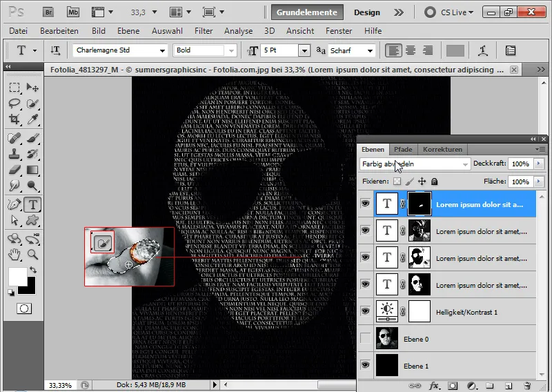Switch to the Korrekturen tab
The width and height of the screenshot is (552, 392).
click(x=442, y=149)
